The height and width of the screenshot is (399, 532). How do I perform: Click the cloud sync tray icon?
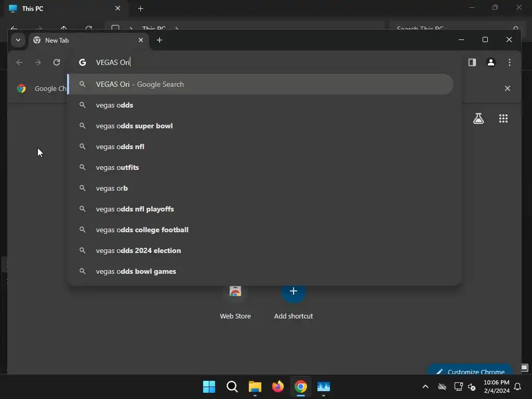click(x=442, y=387)
